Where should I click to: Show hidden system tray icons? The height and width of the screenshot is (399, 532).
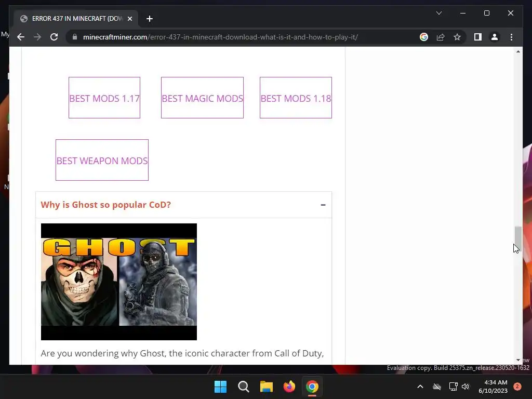pyautogui.click(x=420, y=387)
